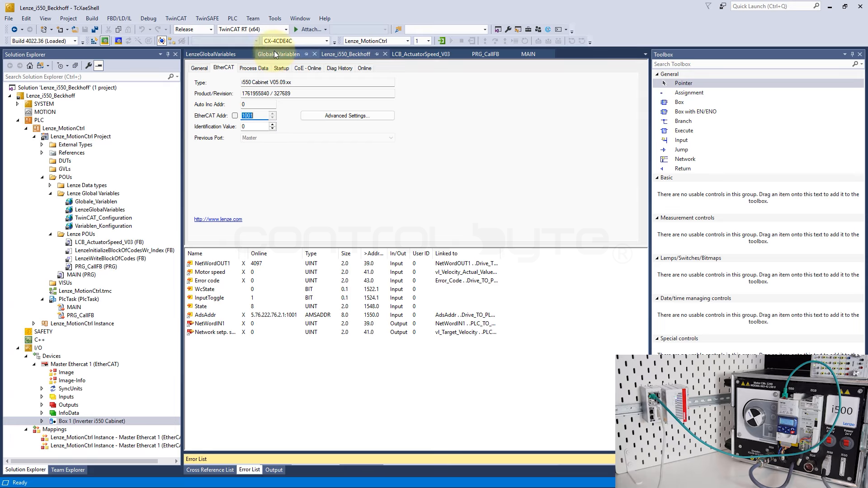Image resolution: width=868 pixels, height=488 pixels.
Task: Click the wrench Properties icon in main toolbar
Action: point(508,29)
